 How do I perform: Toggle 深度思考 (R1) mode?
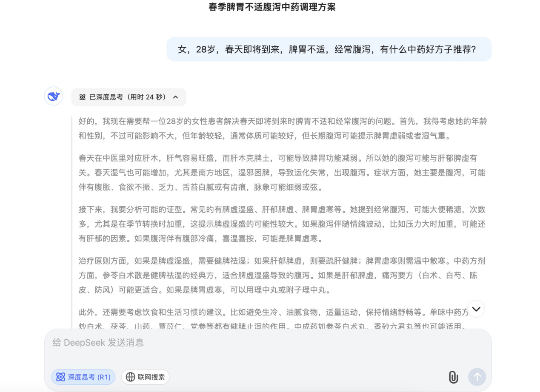coord(83,377)
